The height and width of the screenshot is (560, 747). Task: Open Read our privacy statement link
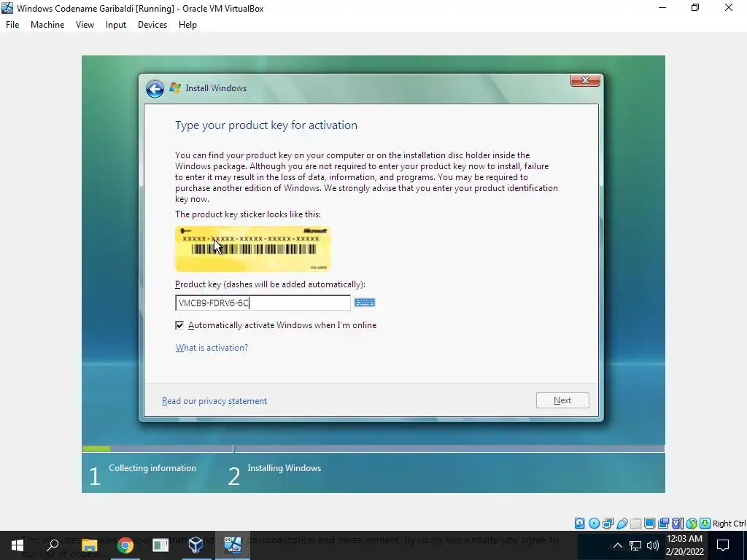pos(214,401)
